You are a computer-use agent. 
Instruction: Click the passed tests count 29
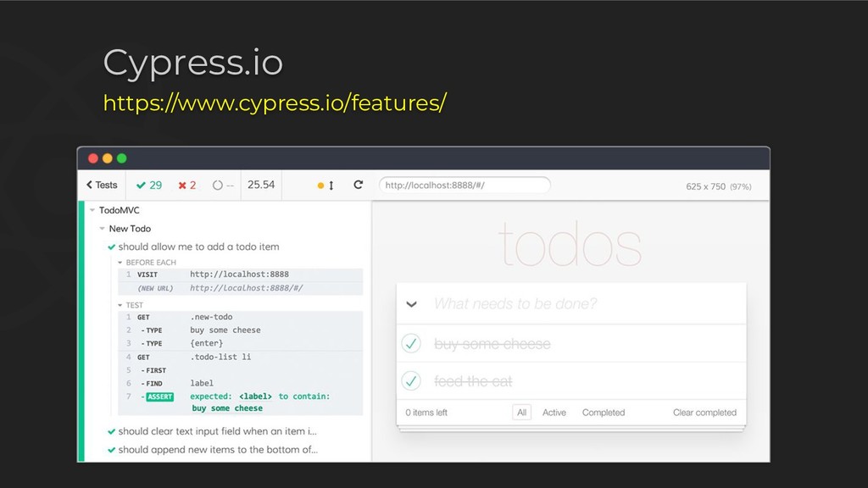(x=149, y=185)
